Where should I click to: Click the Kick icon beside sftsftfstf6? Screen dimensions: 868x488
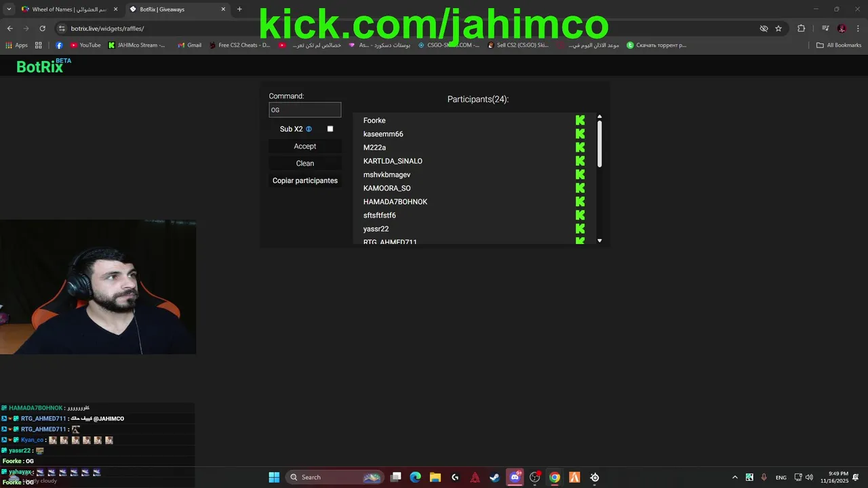point(580,215)
